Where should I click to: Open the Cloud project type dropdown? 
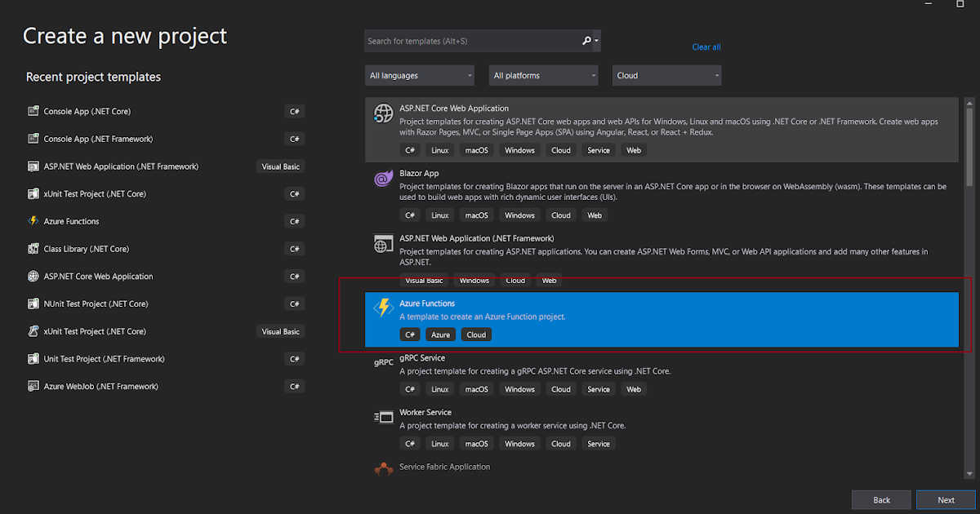(x=666, y=75)
